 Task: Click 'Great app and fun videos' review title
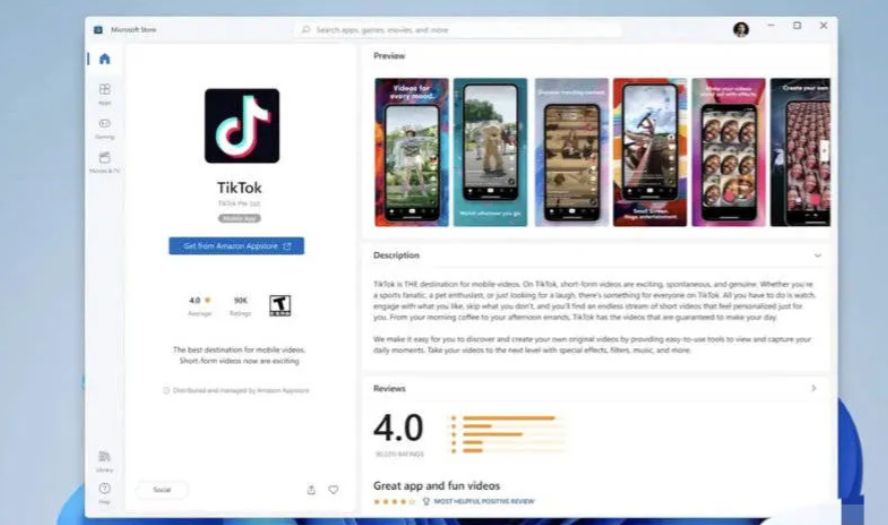pos(437,486)
